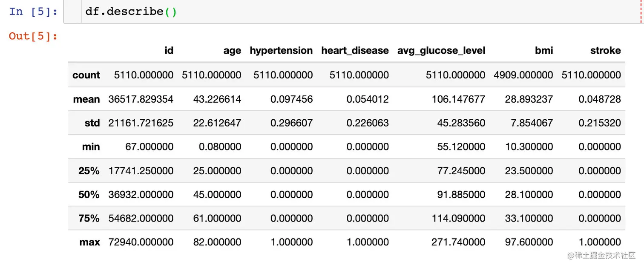Click the max row label

point(89,242)
